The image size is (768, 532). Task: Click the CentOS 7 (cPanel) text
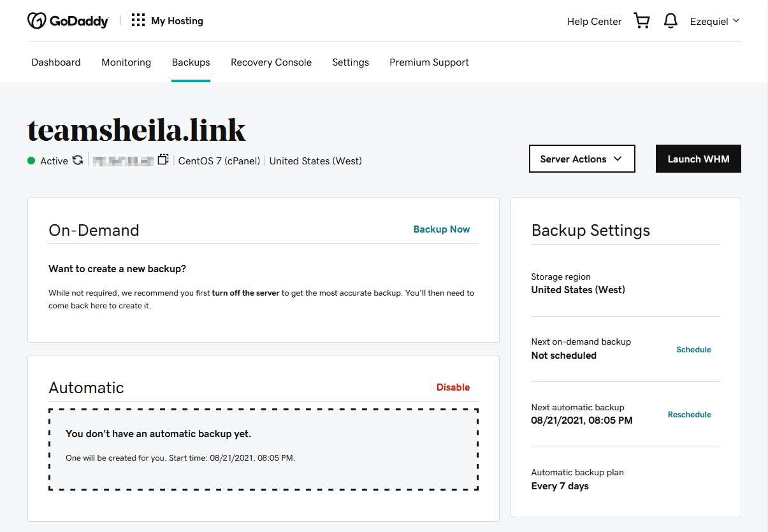[x=219, y=161]
